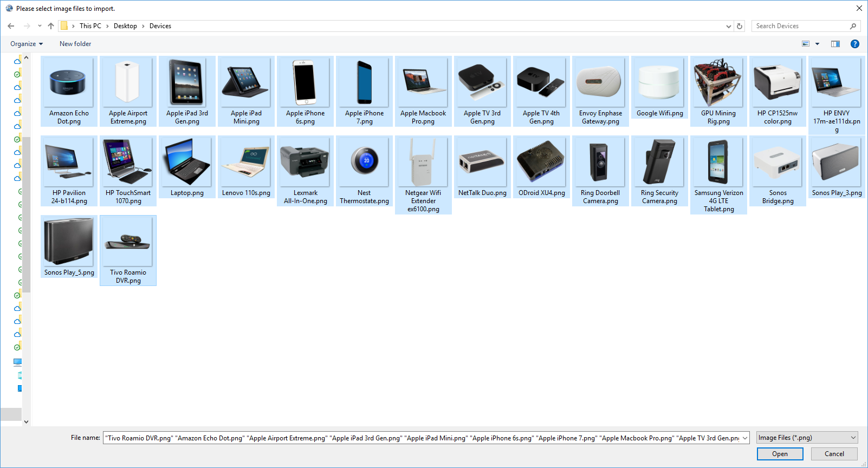This screenshot has width=868, height=468.
Task: Pick the GPU Mining Rig.png file
Action: (718, 91)
